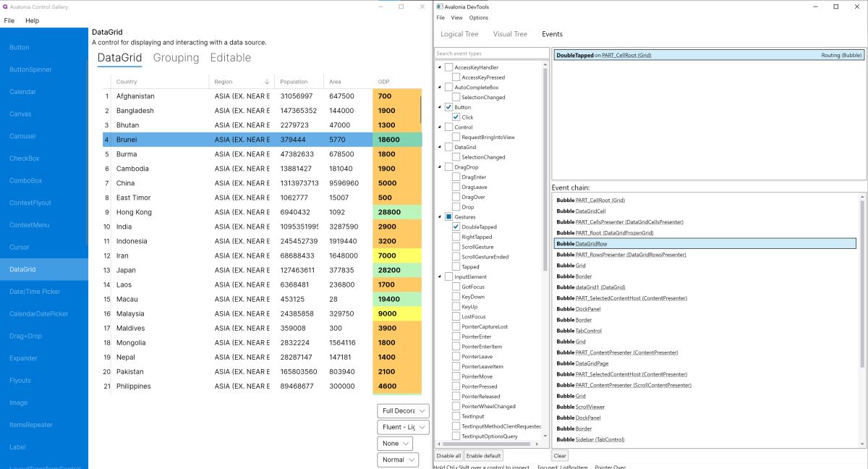Viewport: 868px width, 469px height.
Task: Open the Fluent - Light theme dropdown
Action: (x=403, y=427)
